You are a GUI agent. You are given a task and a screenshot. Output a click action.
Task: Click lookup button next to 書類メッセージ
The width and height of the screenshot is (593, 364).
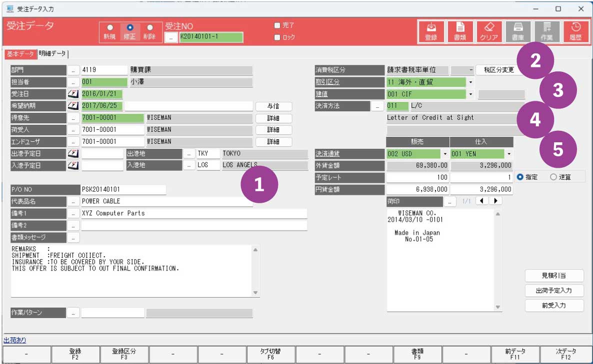[73, 238]
